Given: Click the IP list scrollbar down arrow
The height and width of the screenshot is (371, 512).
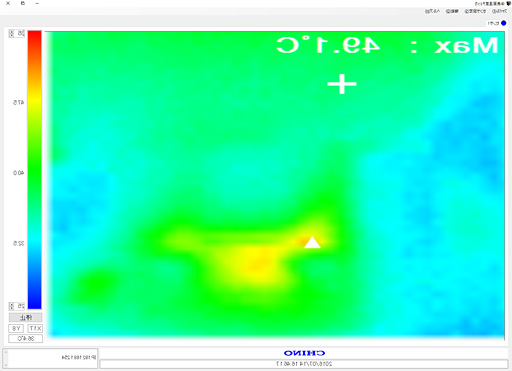Looking at the screenshot, I should (x=5, y=365).
